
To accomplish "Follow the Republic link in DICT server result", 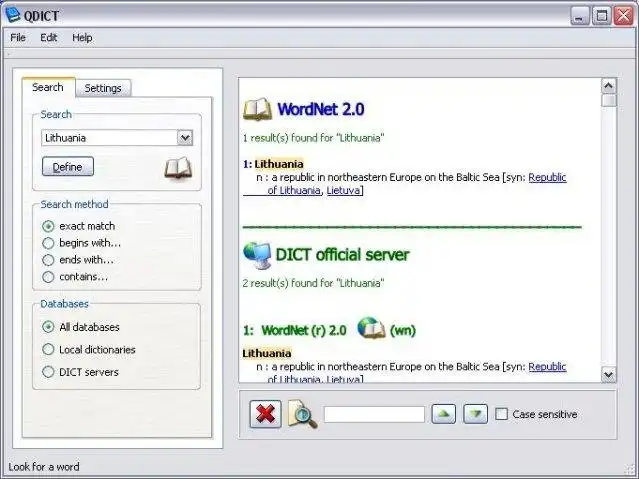I will (x=547, y=366).
